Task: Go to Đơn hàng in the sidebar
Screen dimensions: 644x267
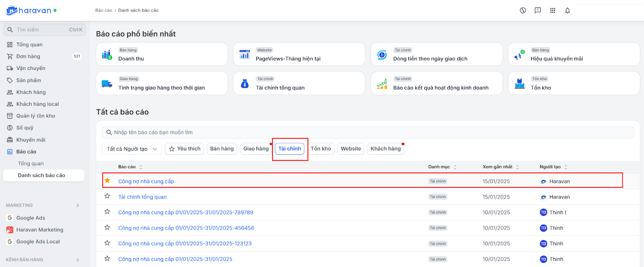Action: tap(28, 56)
